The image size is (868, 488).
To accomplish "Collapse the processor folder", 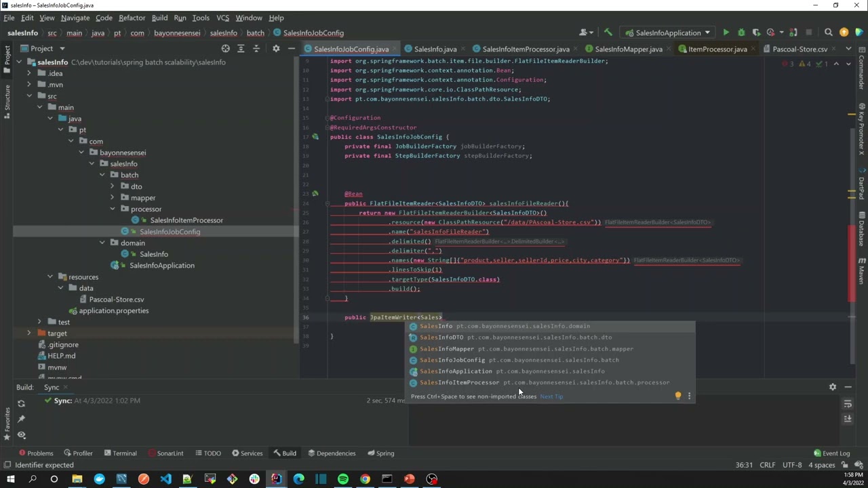I will pos(113,209).
